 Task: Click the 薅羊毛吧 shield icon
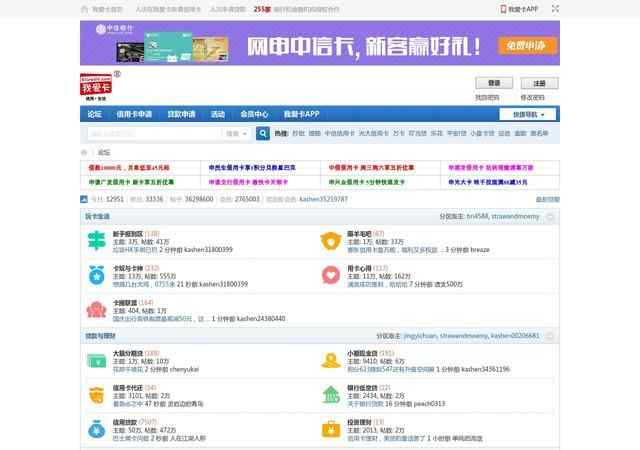331,241
